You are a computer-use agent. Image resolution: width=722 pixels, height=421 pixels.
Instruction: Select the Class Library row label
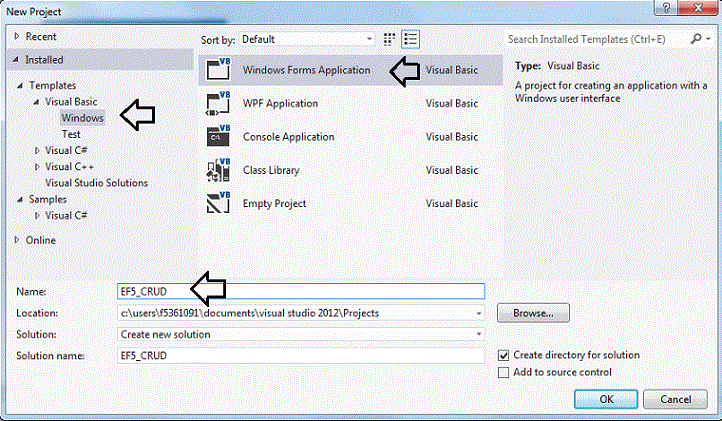pyautogui.click(x=271, y=170)
